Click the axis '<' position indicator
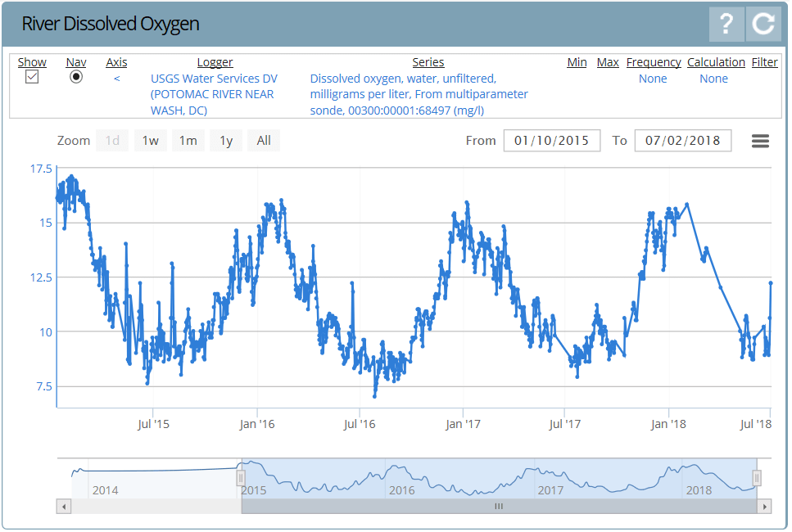792x532 pixels. tap(116, 79)
